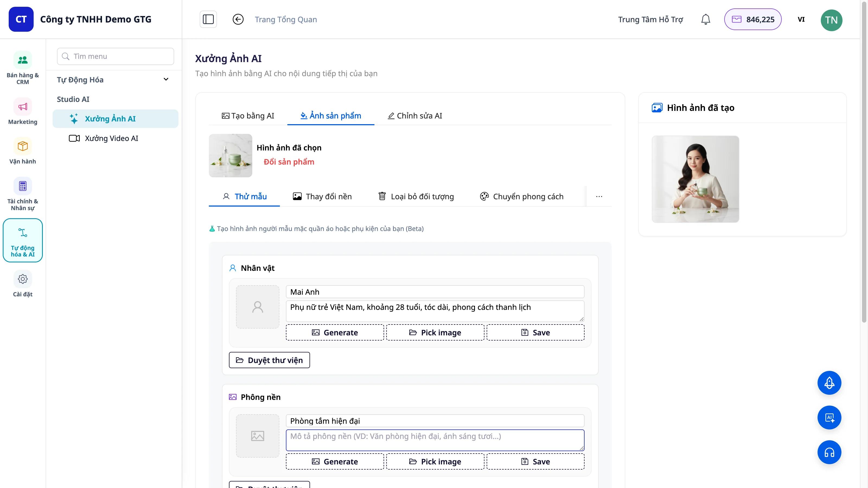868x488 pixels.
Task: Click the Mô tả phông nền textarea
Action: point(435,440)
